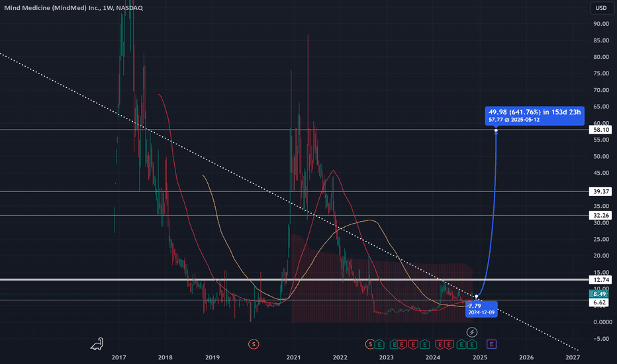
Task: Click the 2027 year label on time axis
Action: 573,357
